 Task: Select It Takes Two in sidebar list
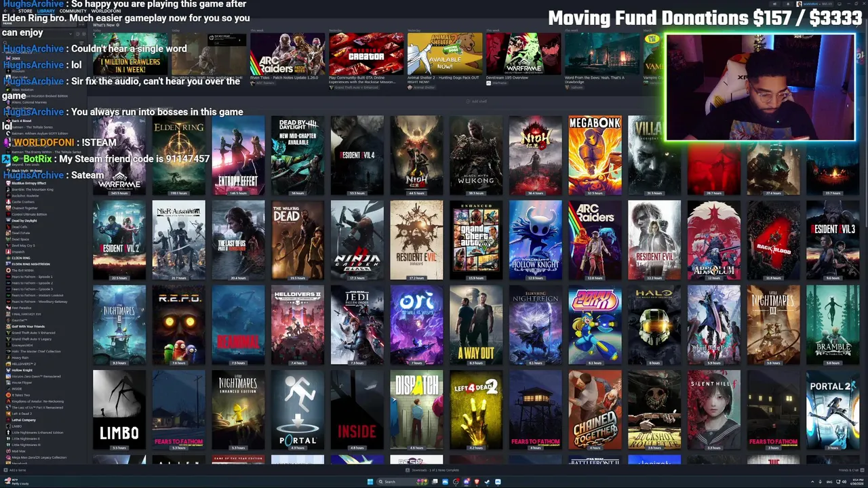pos(20,395)
